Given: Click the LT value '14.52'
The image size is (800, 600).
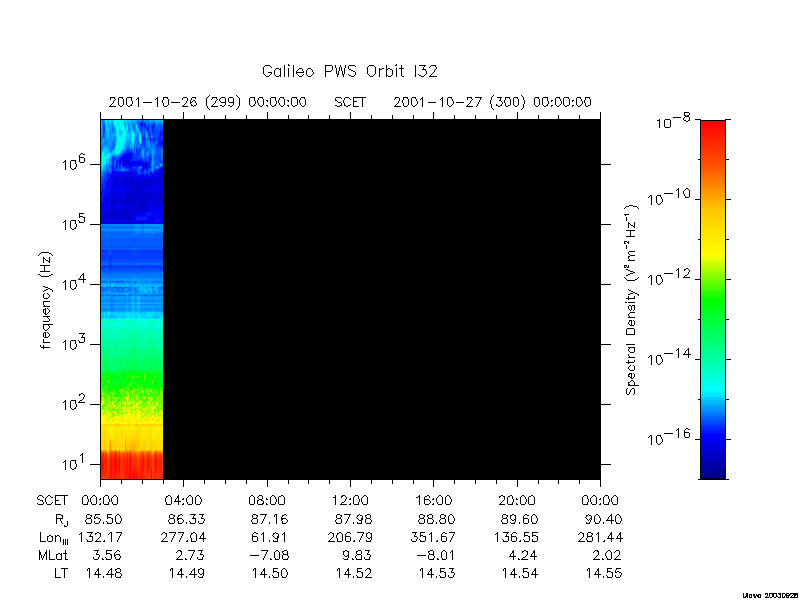Looking at the screenshot, I should click(354, 573).
